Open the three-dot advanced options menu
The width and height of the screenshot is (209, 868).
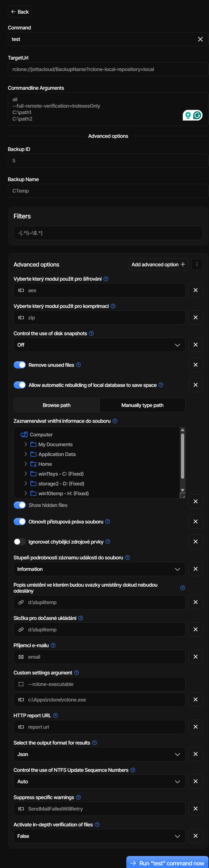click(197, 265)
